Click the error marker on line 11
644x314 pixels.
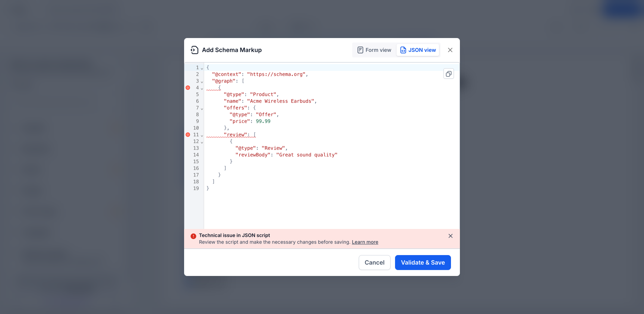click(x=188, y=135)
